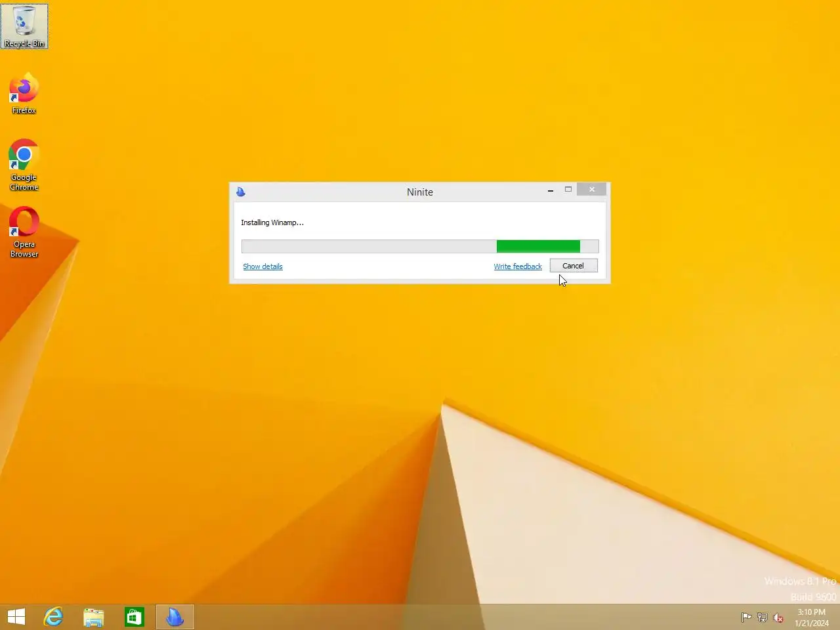Viewport: 840px width, 630px height.
Task: Click the Ninite icon in title bar
Action: coord(240,192)
